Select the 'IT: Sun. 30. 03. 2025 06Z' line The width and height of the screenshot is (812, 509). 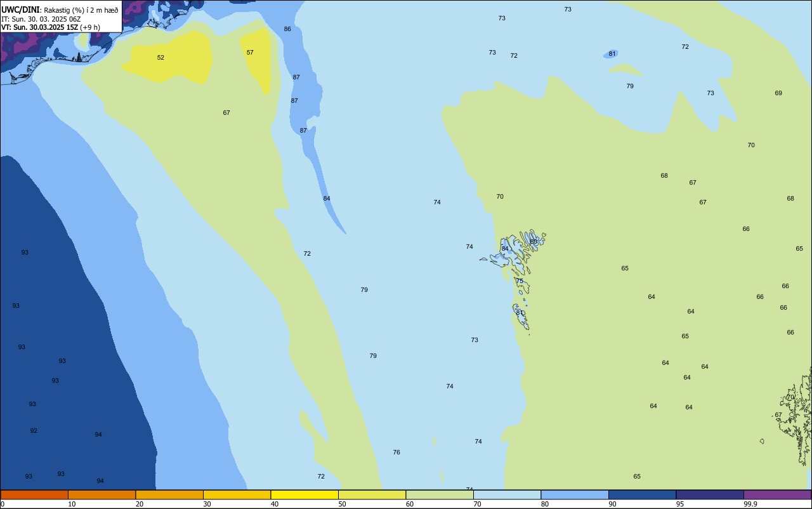pyautogui.click(x=41, y=19)
